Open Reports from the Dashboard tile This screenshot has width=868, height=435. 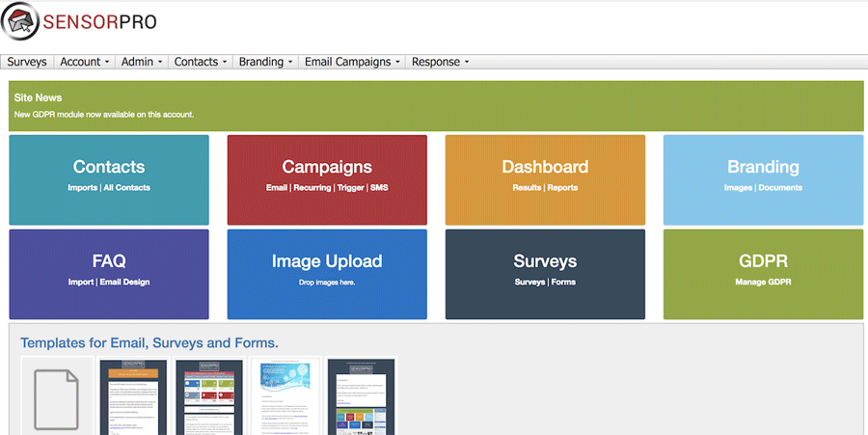pyautogui.click(x=562, y=188)
